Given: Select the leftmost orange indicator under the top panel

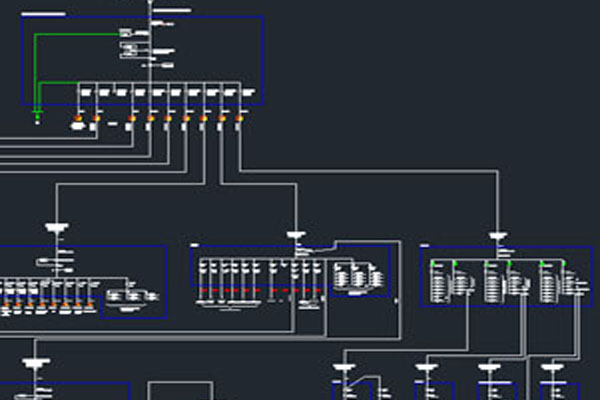Looking at the screenshot, I should tap(78, 120).
